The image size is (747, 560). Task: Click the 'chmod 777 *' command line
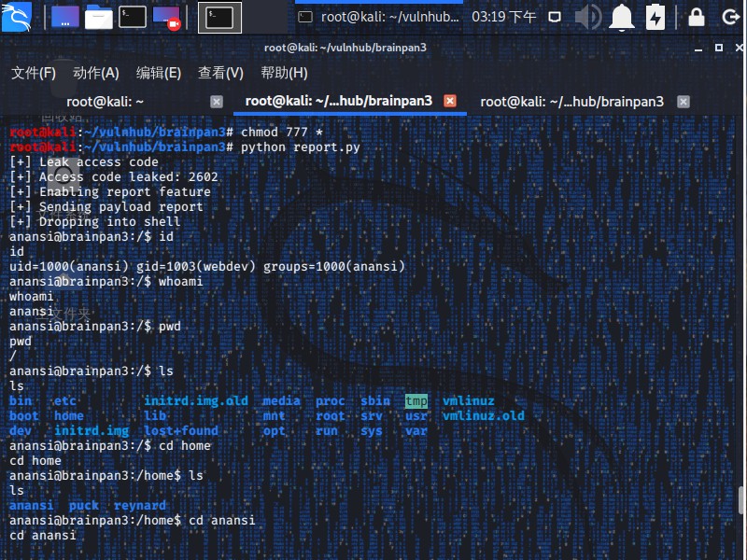pos(166,132)
